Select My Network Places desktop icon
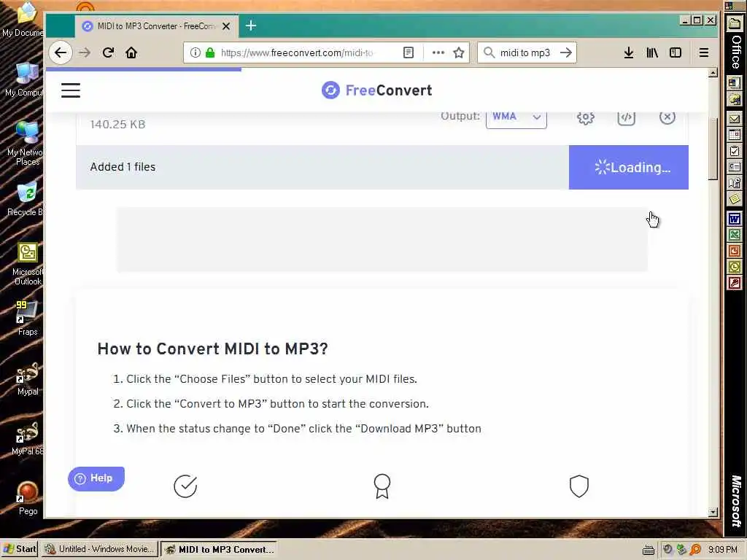 (x=26, y=144)
